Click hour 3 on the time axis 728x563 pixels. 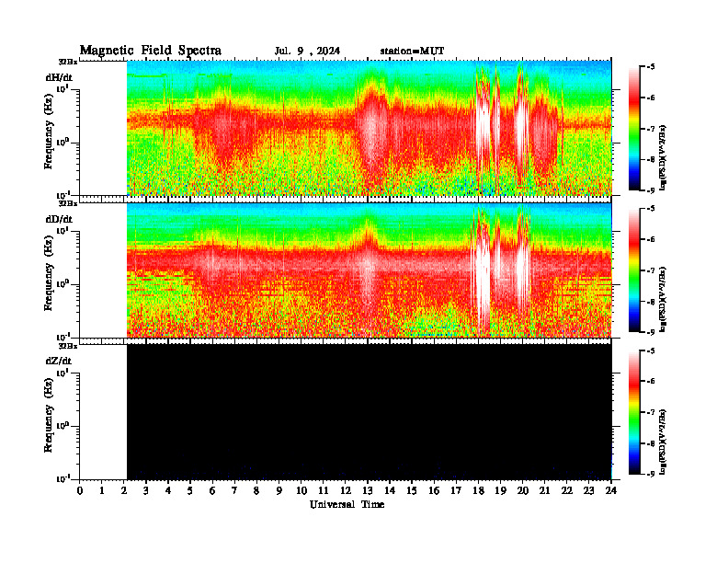click(x=146, y=490)
